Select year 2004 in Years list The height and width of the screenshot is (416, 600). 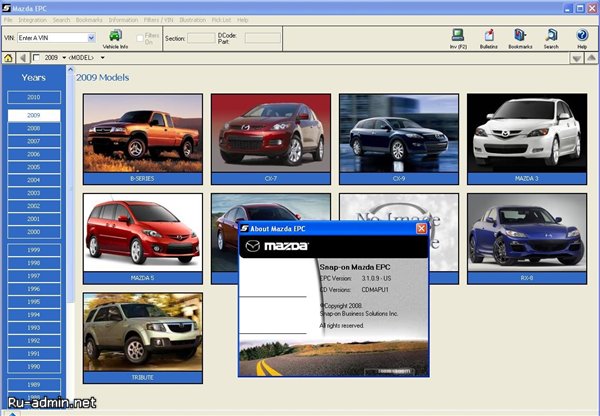[x=34, y=180]
